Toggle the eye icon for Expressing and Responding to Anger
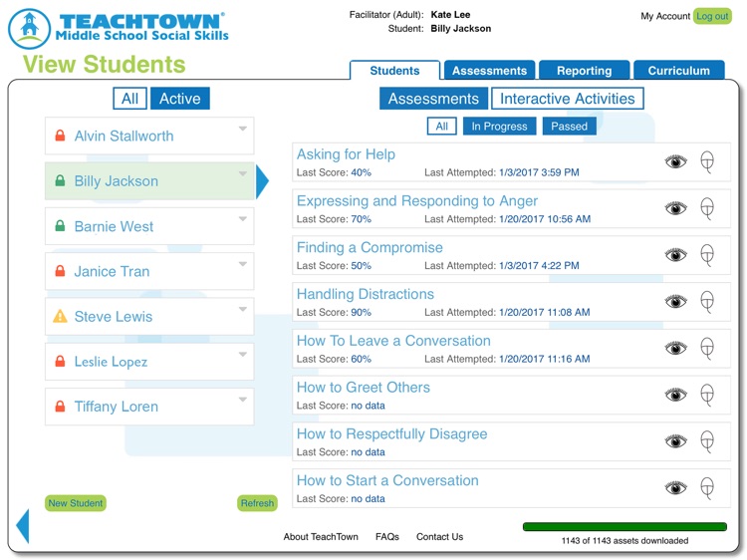 [675, 208]
